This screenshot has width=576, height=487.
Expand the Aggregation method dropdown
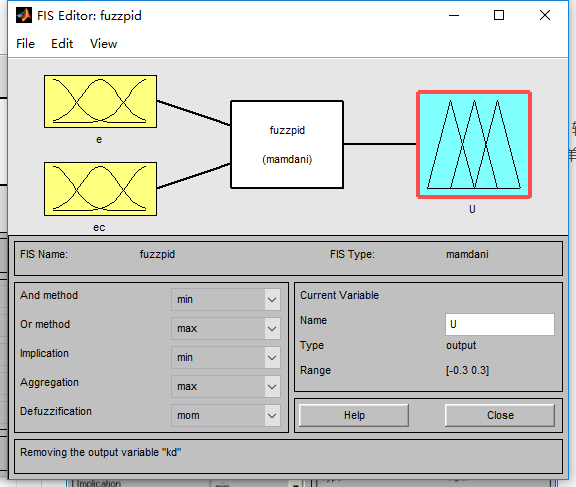coord(226,386)
